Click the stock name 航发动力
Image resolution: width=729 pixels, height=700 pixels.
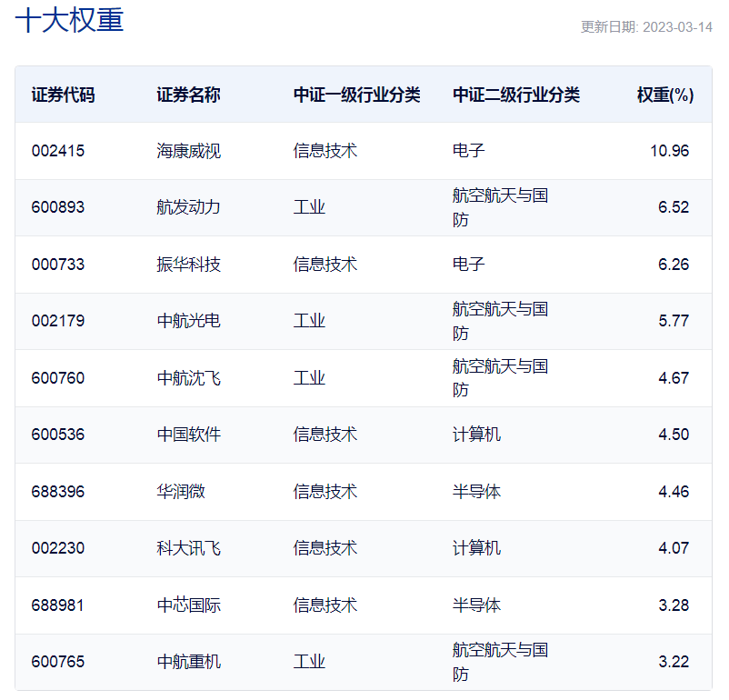pos(188,207)
